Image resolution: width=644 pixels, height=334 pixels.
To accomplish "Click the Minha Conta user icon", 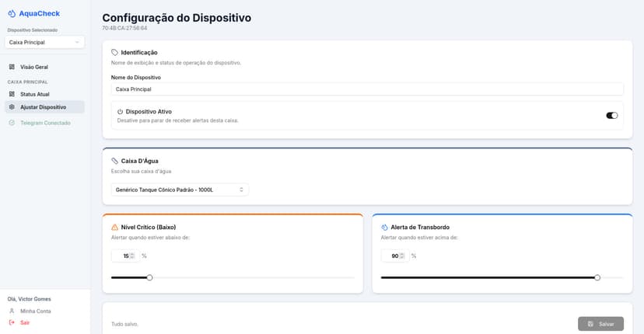I will 12,311.
